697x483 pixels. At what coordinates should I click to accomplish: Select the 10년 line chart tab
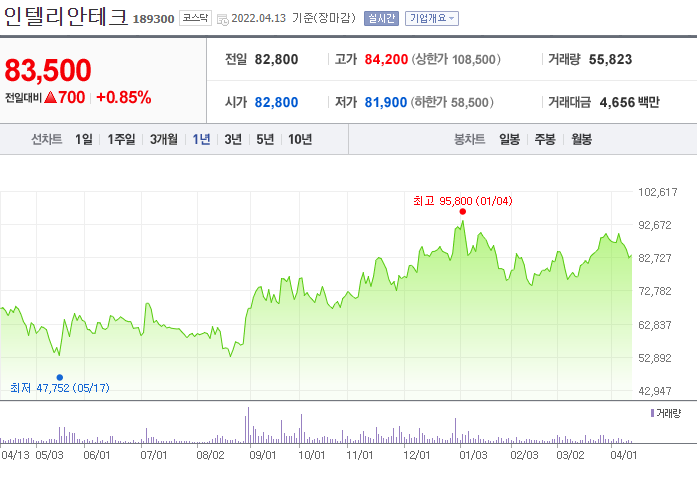pos(300,140)
